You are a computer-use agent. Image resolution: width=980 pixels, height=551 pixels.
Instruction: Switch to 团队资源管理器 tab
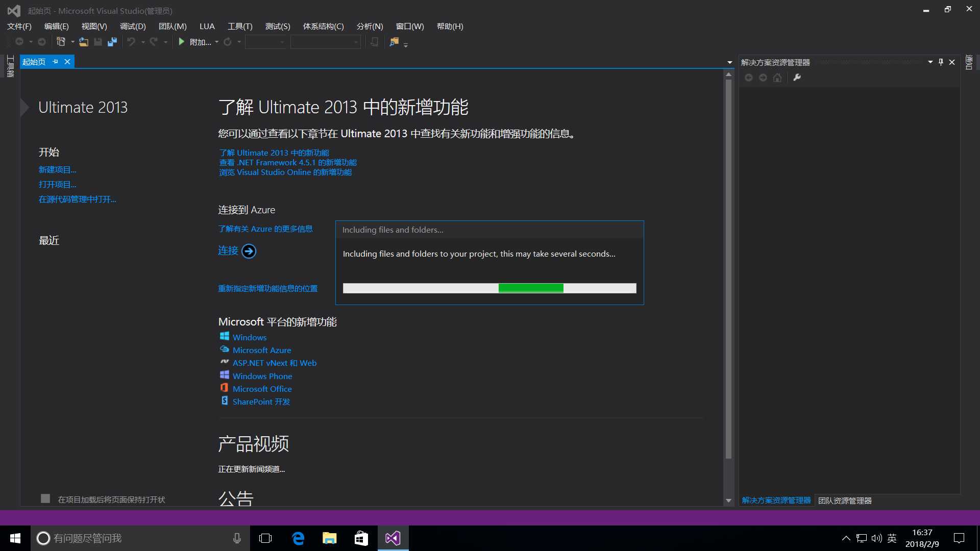(x=845, y=500)
